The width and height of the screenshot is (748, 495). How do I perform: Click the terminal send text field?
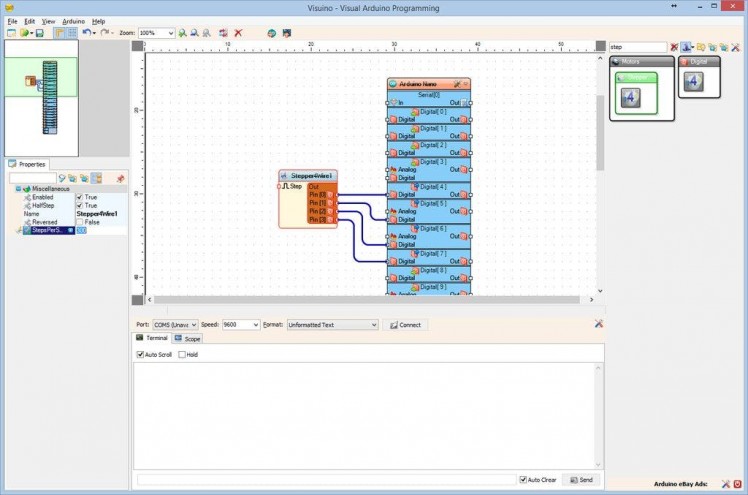pyautogui.click(x=326, y=480)
